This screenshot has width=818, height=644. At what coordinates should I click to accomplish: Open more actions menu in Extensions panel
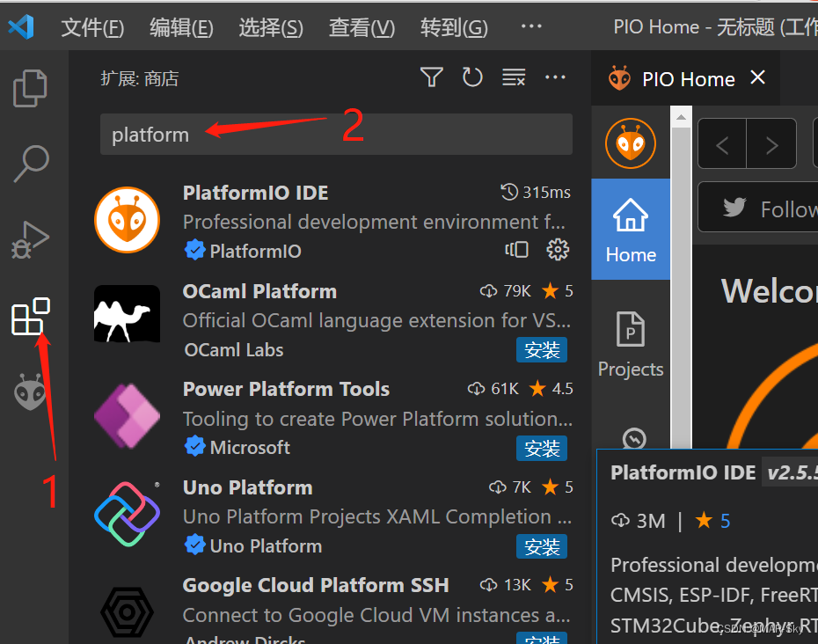[x=555, y=77]
